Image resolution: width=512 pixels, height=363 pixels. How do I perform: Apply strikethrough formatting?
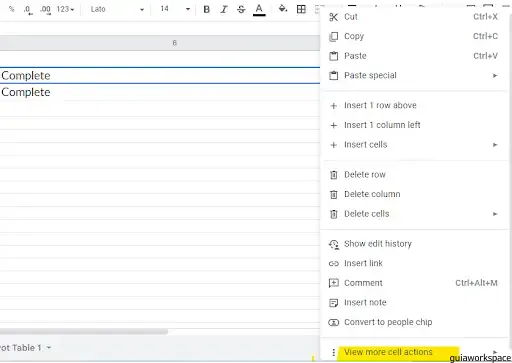[241, 9]
